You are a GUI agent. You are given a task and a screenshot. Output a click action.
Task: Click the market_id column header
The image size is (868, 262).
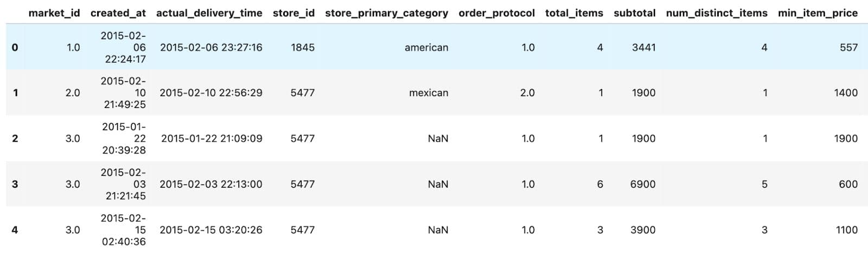pyautogui.click(x=54, y=13)
